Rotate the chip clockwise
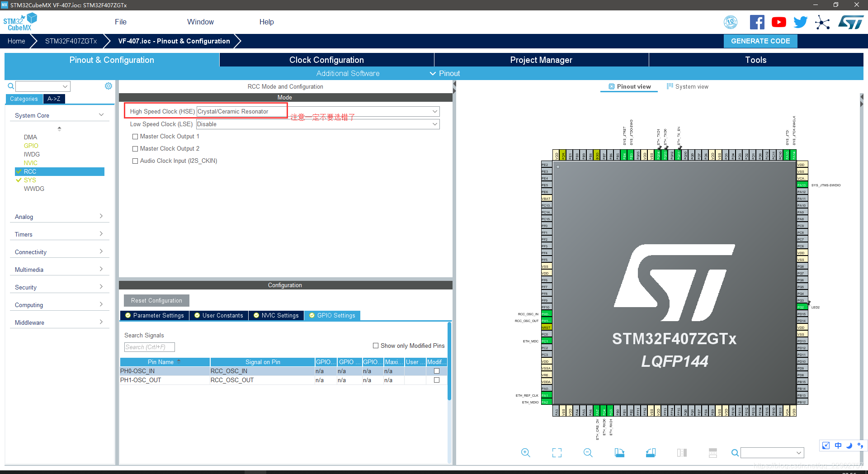Screen dimensions: 868x474 (x=619, y=453)
